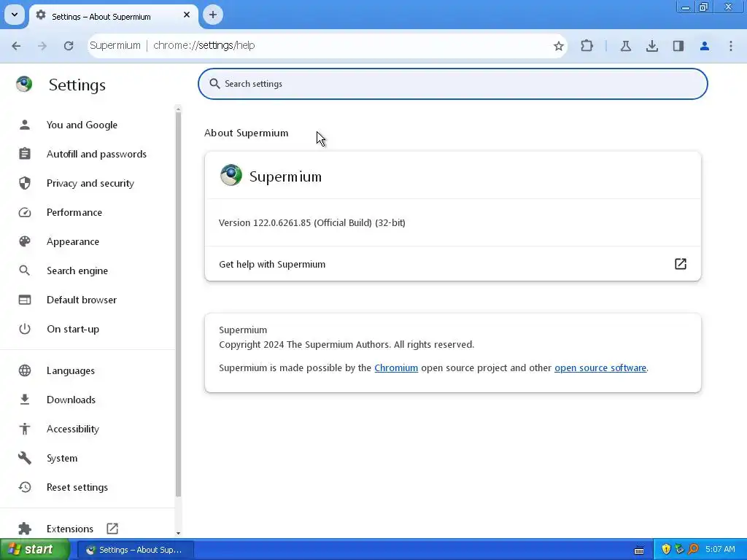Click the sidebar scrollbar up arrow
This screenshot has height=560, width=747.
coord(178,109)
